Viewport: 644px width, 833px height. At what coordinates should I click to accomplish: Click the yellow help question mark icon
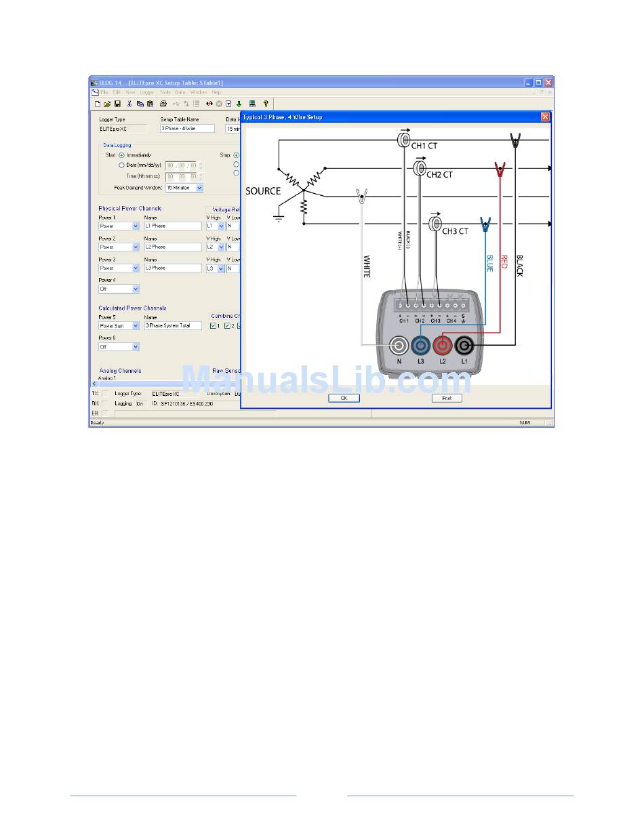point(266,104)
